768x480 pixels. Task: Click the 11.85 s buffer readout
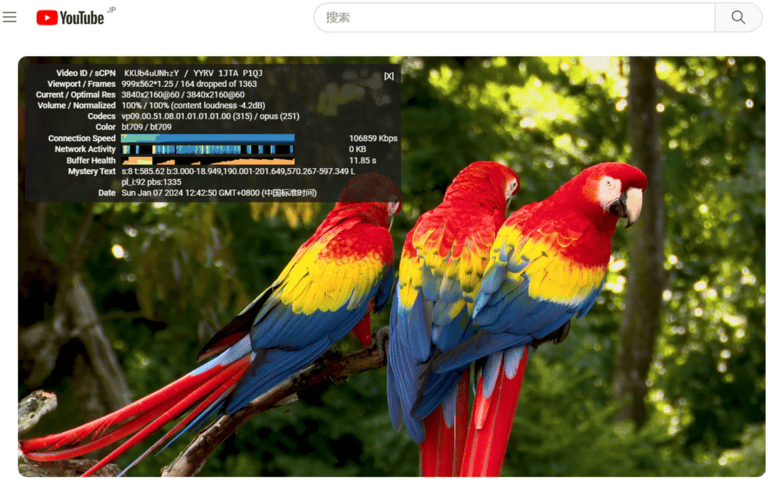[362, 160]
